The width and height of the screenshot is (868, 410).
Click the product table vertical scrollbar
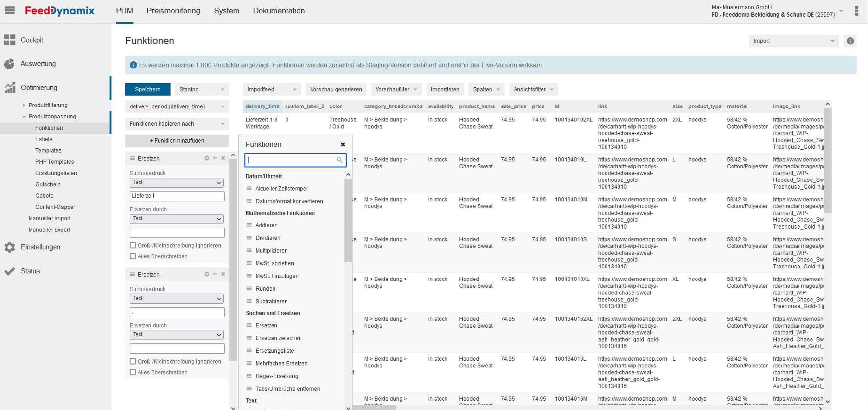(x=828, y=160)
